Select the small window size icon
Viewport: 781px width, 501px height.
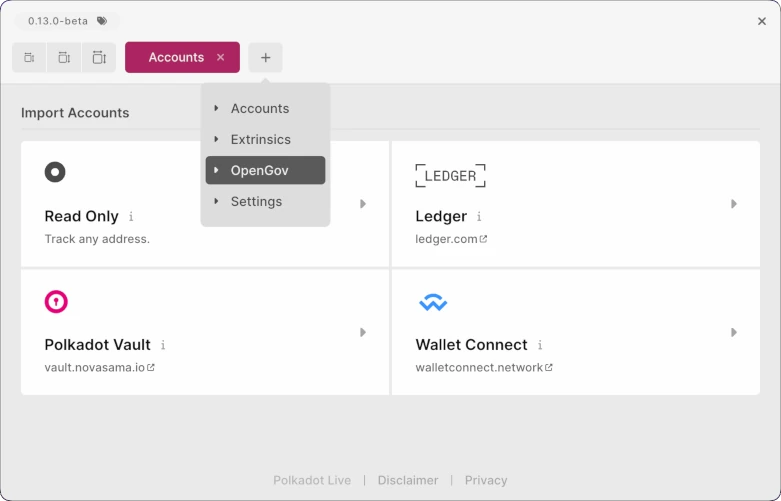pyautogui.click(x=29, y=58)
